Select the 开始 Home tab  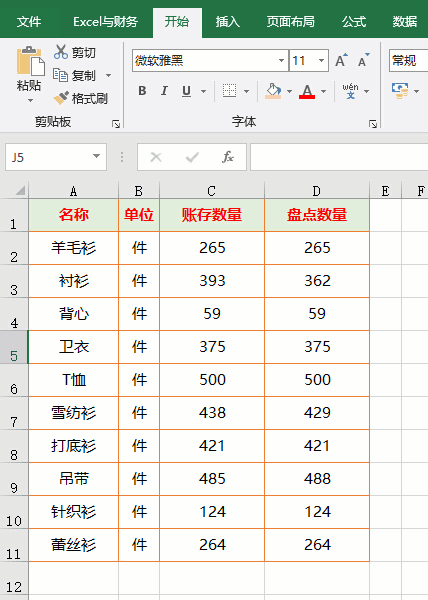(177, 22)
